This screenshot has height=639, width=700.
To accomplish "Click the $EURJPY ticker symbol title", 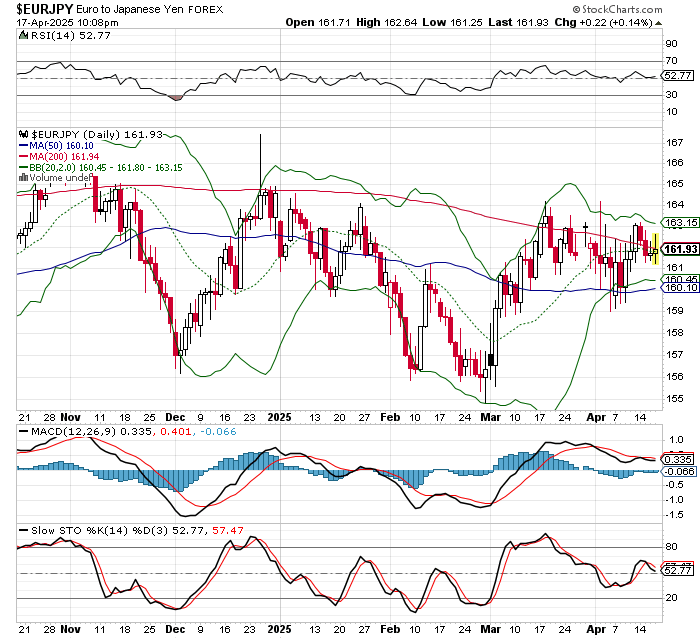I will click(43, 8).
